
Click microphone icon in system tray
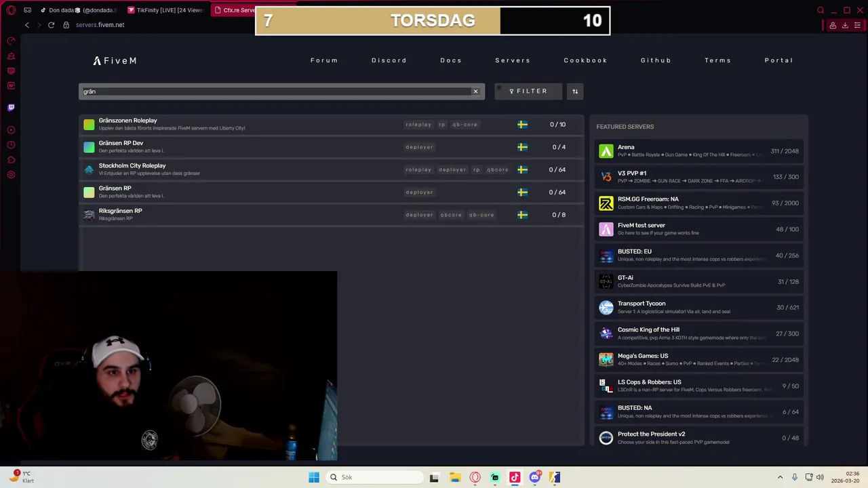click(795, 477)
